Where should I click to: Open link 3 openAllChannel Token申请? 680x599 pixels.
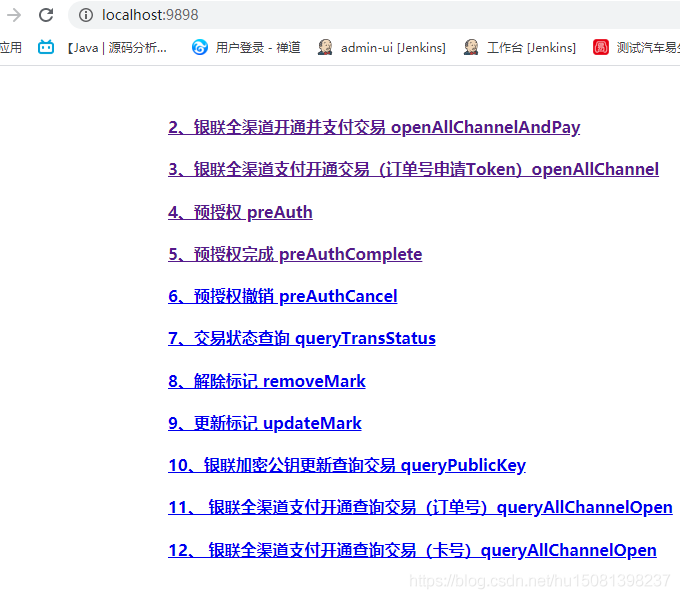pos(413,169)
